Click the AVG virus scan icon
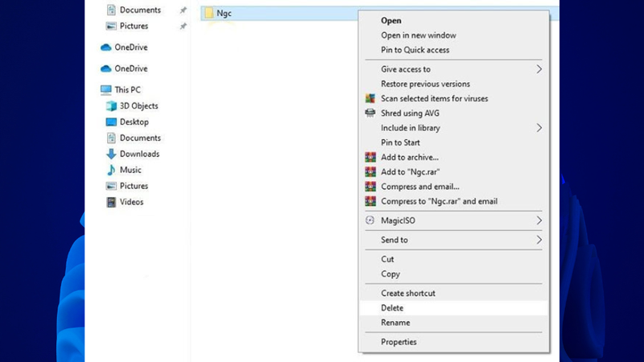The width and height of the screenshot is (644, 362). (x=370, y=98)
